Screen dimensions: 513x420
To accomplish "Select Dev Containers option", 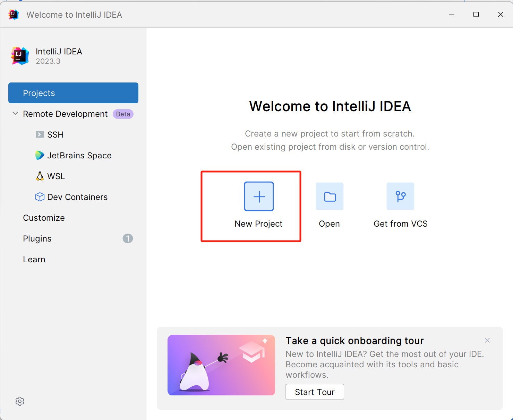I will (x=77, y=197).
